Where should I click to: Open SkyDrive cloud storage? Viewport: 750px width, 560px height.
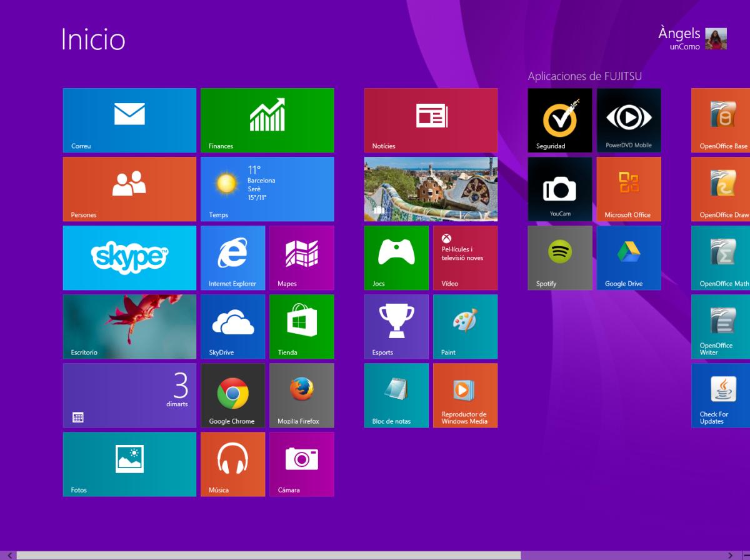point(232,326)
